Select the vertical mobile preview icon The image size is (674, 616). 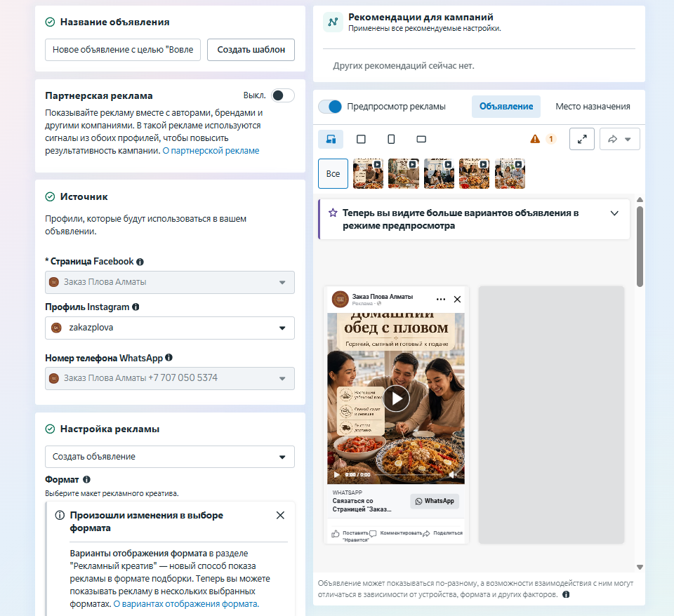(391, 139)
